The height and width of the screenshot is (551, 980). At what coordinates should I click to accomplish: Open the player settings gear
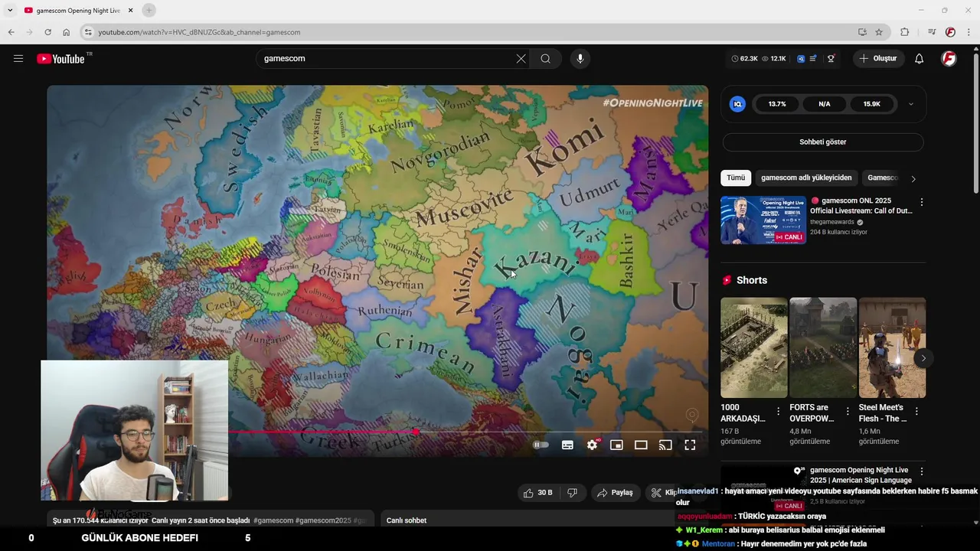pos(592,445)
